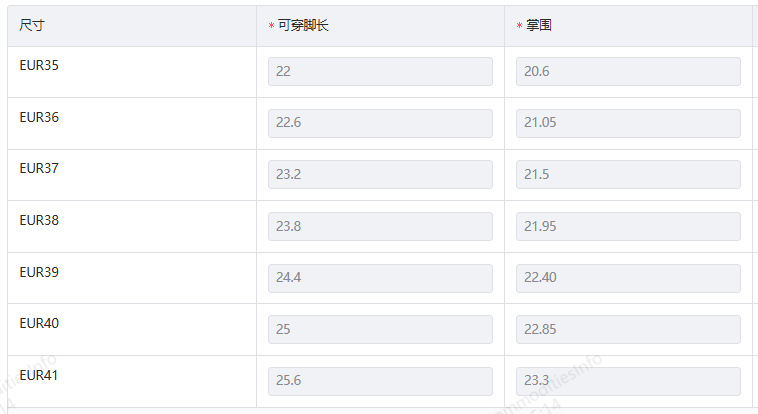Screen dimensions: 758x414
Task: Select the EUR36 可穿脚长 field showing 22.6
Action: 380,123
